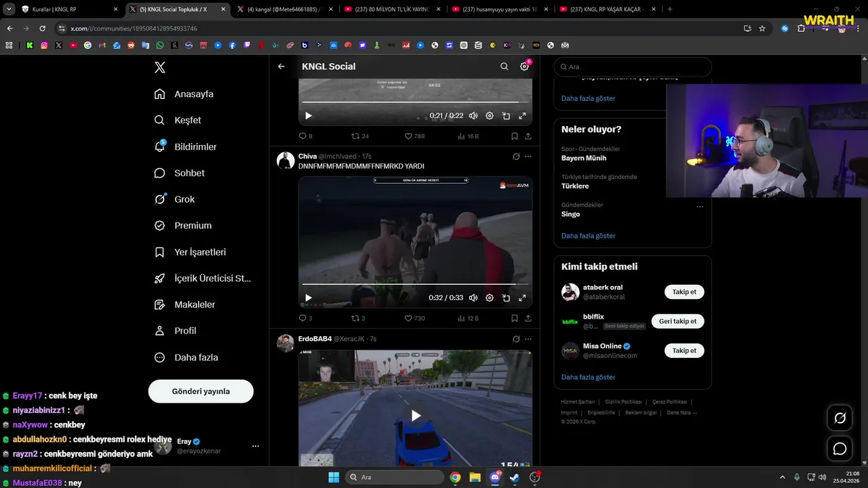Show more under Neler oluyor
The width and height of the screenshot is (868, 488).
coord(588,236)
